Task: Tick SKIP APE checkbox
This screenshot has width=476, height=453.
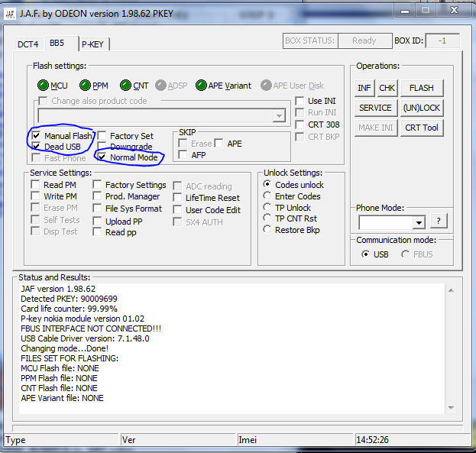Action: pos(219,144)
